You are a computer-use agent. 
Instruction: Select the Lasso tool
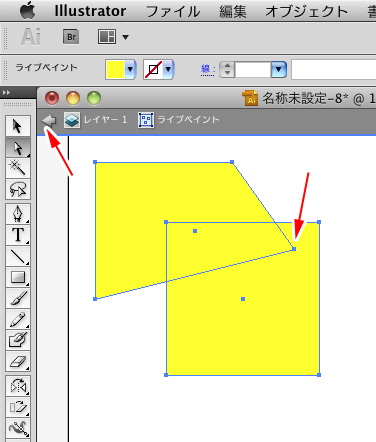pyautogui.click(x=18, y=189)
